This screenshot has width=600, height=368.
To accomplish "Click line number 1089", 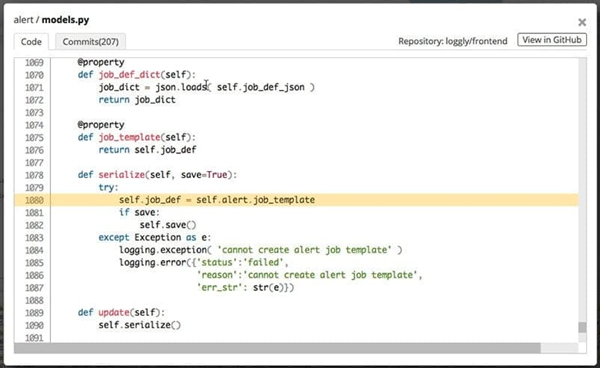I will [x=34, y=313].
